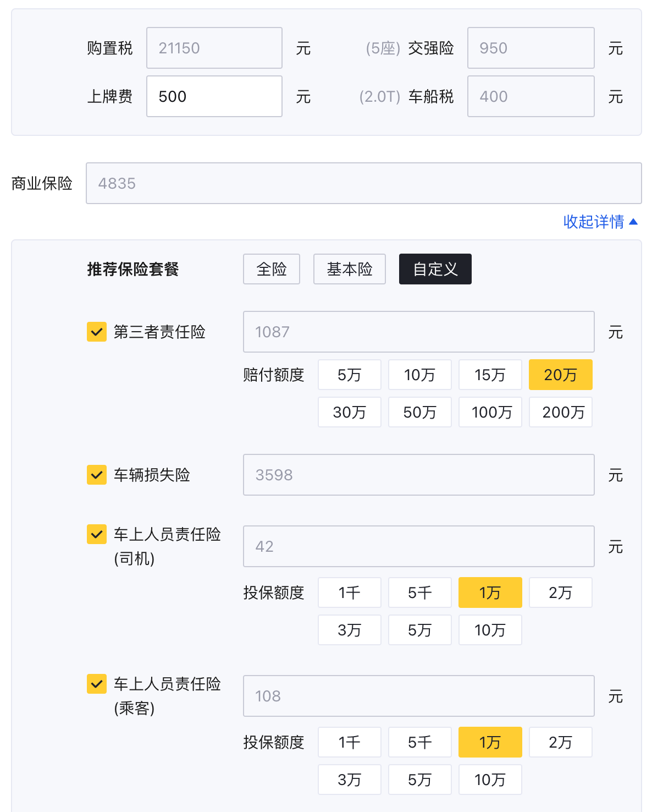Open the 自定义 insurance package option

click(435, 269)
